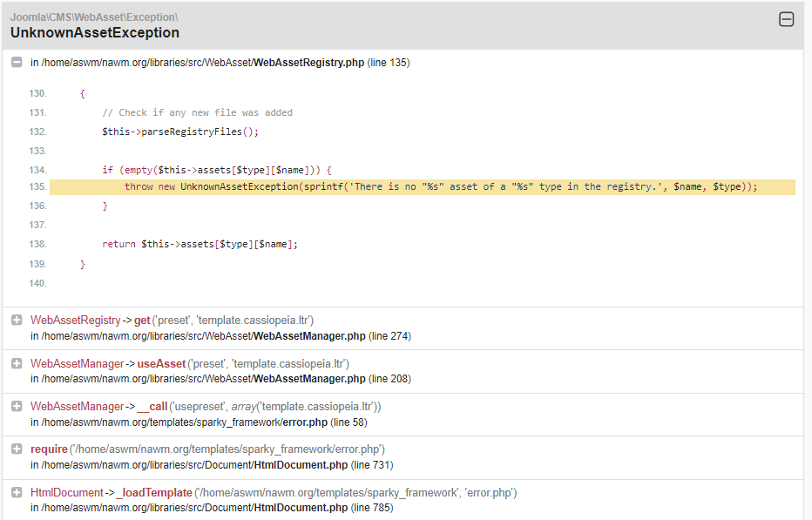812x520 pixels.
Task: Expand the require error.php trace entry
Action: pyautogui.click(x=17, y=449)
